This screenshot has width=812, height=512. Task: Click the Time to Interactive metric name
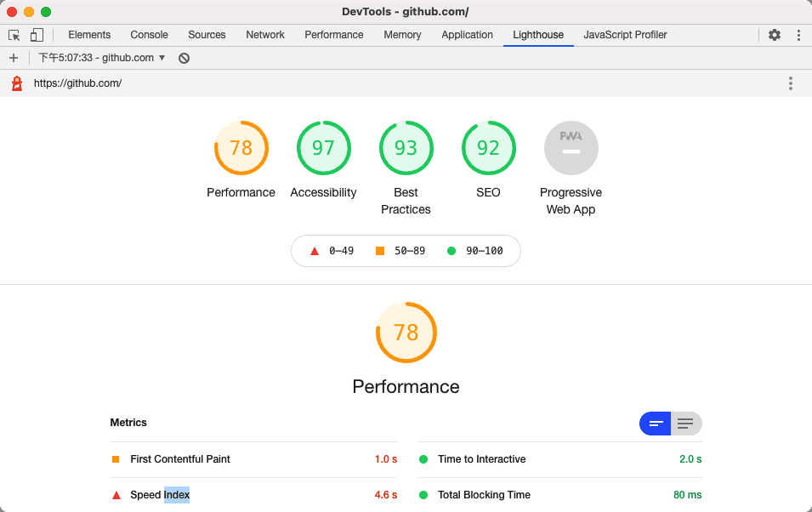(481, 459)
